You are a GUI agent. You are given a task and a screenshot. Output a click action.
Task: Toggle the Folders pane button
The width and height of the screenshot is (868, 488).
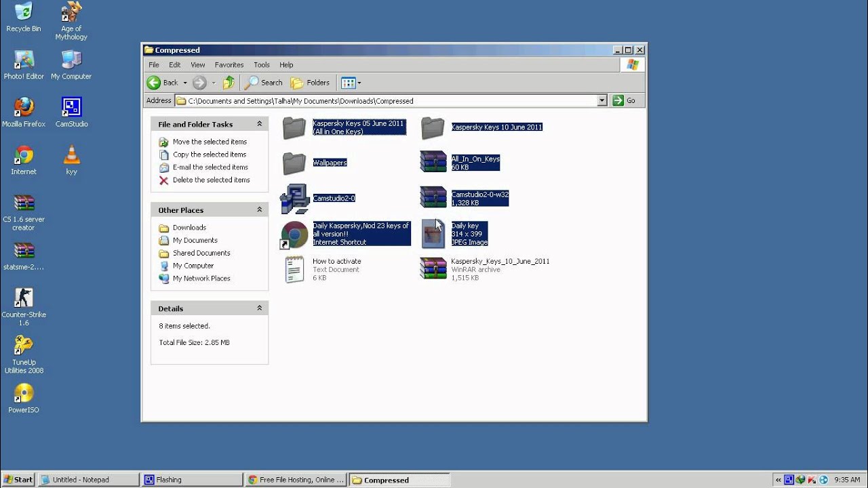(310, 83)
